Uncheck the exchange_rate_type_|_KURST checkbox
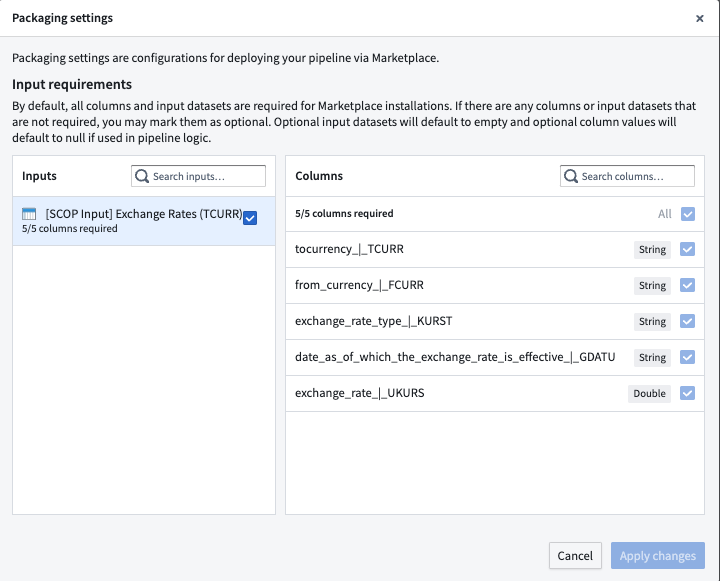Viewport: 720px width, 581px height. tap(687, 321)
